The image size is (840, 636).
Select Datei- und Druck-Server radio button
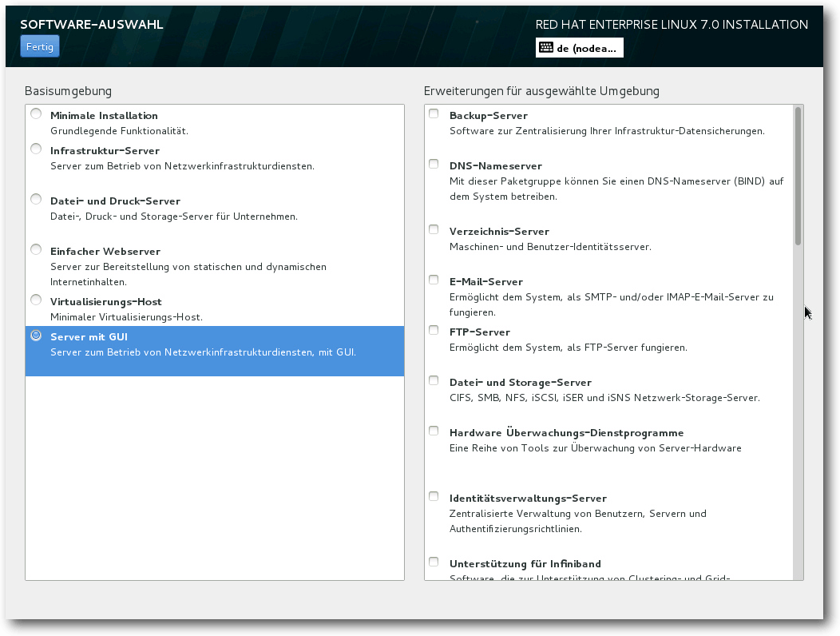(36, 199)
